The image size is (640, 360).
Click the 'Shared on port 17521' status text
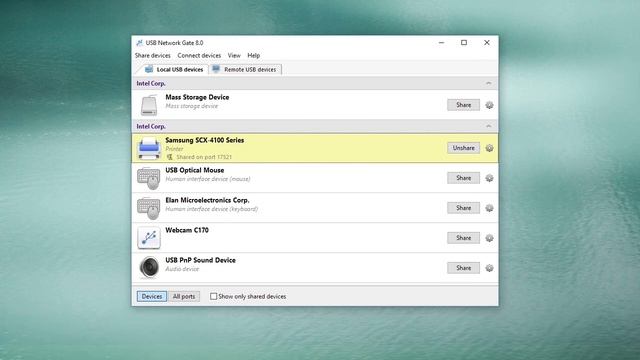[204, 157]
